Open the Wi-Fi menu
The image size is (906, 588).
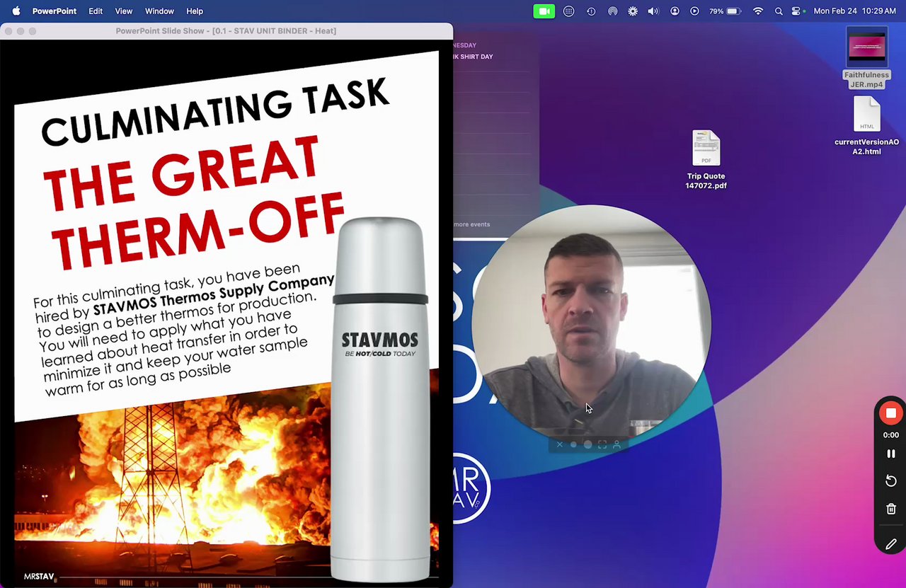point(758,11)
